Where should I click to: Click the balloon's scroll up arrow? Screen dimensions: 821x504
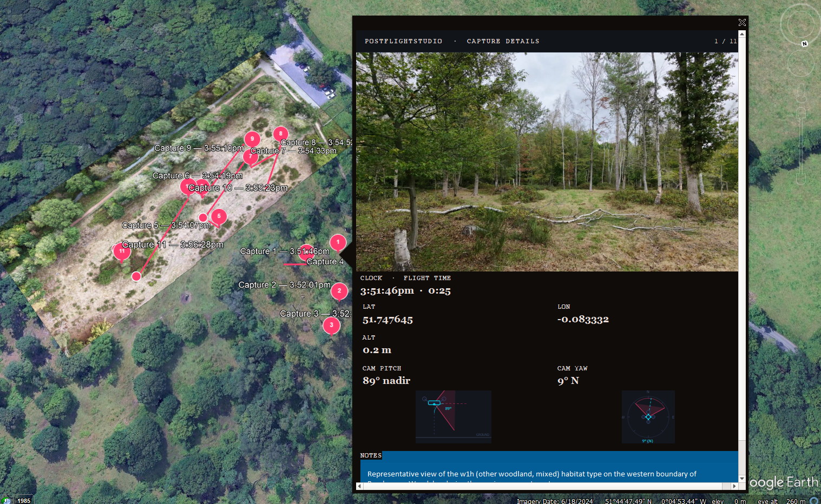(x=742, y=34)
